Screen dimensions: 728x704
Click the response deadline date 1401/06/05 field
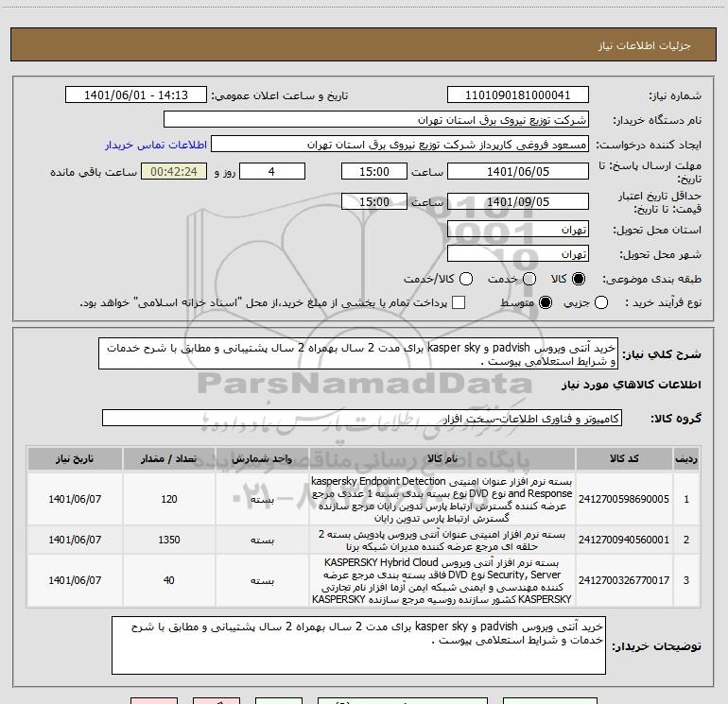click(518, 171)
